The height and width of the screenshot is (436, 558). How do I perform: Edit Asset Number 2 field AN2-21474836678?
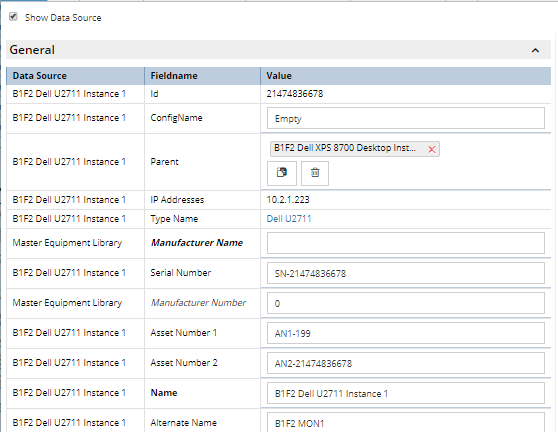406,363
